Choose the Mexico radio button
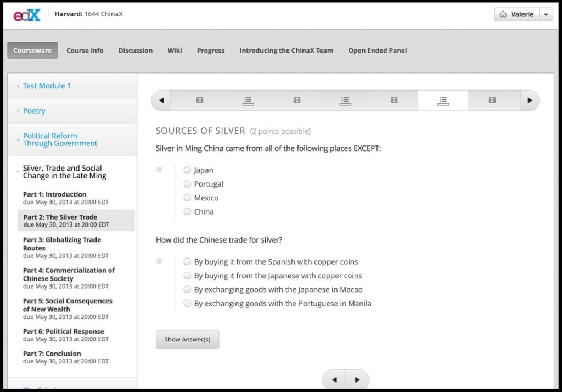Screen dimensions: 562x392 point(188,198)
